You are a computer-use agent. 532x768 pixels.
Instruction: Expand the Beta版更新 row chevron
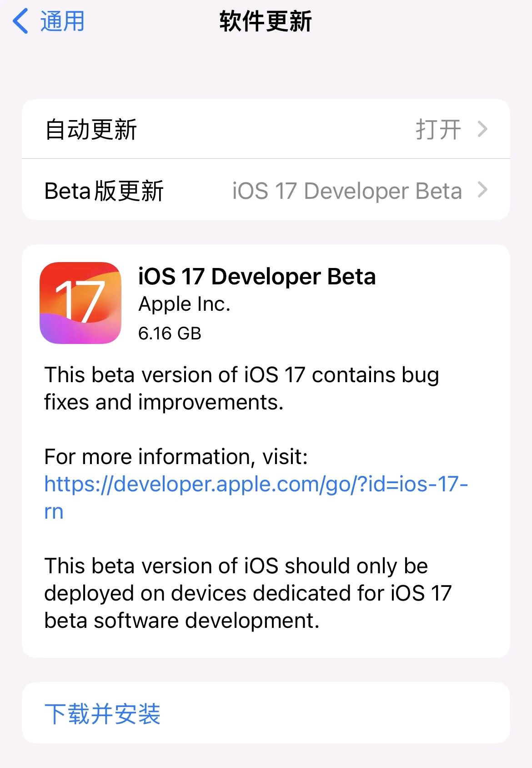pos(482,190)
